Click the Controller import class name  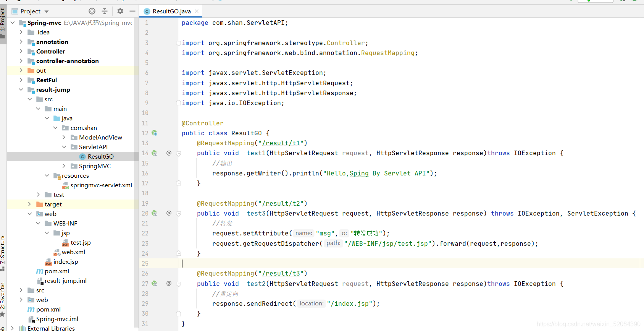(x=345, y=43)
